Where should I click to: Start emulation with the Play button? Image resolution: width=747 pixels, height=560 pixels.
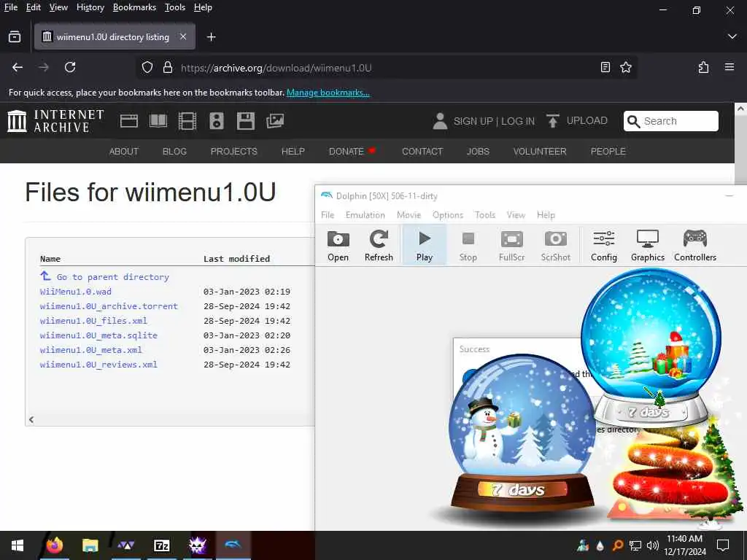(x=424, y=245)
